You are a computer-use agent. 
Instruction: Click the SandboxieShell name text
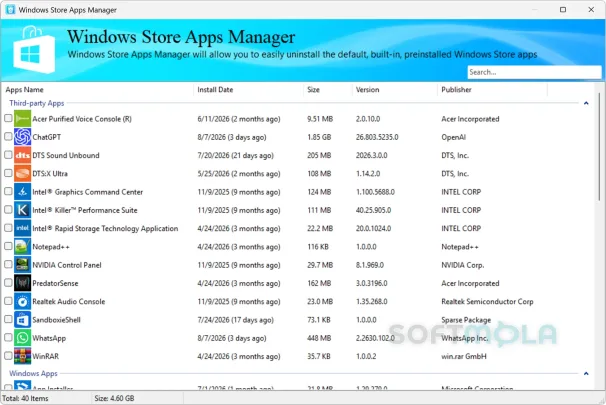pos(56,320)
